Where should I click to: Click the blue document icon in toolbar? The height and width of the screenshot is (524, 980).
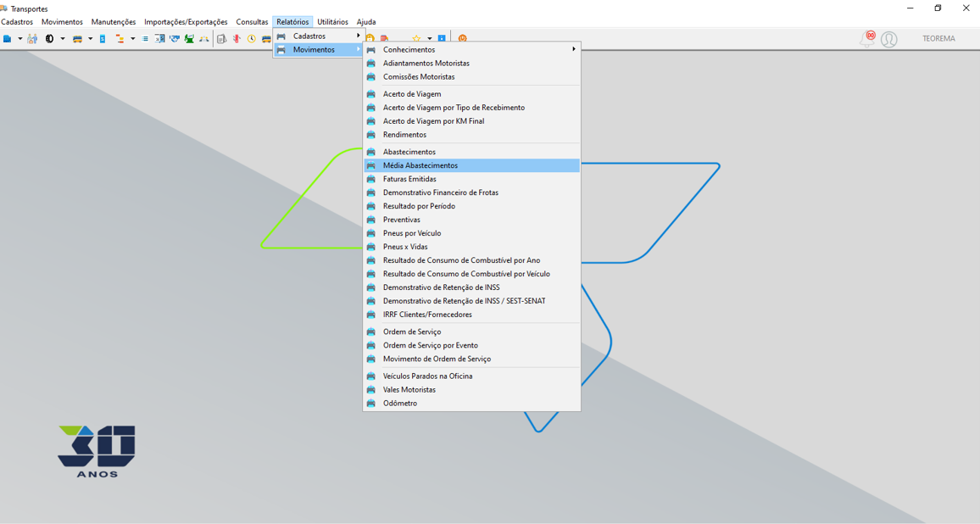pos(103,39)
